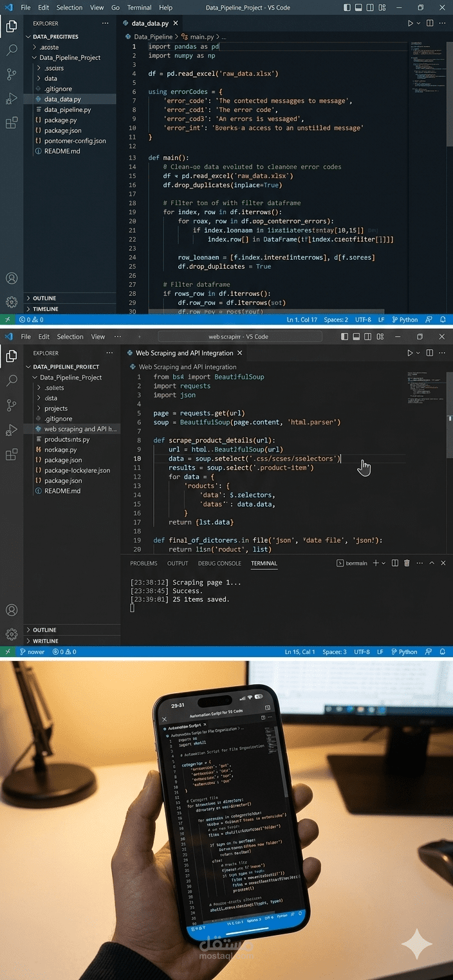Image resolution: width=453 pixels, height=980 pixels.
Task: Open Source Control in Data_Pipeline_Project window
Action: pos(12,74)
